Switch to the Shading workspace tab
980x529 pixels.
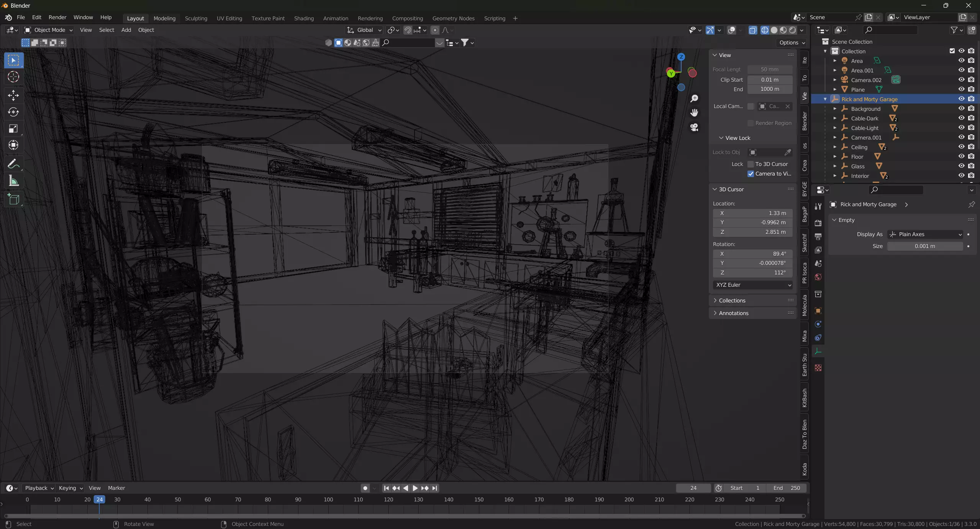(304, 18)
